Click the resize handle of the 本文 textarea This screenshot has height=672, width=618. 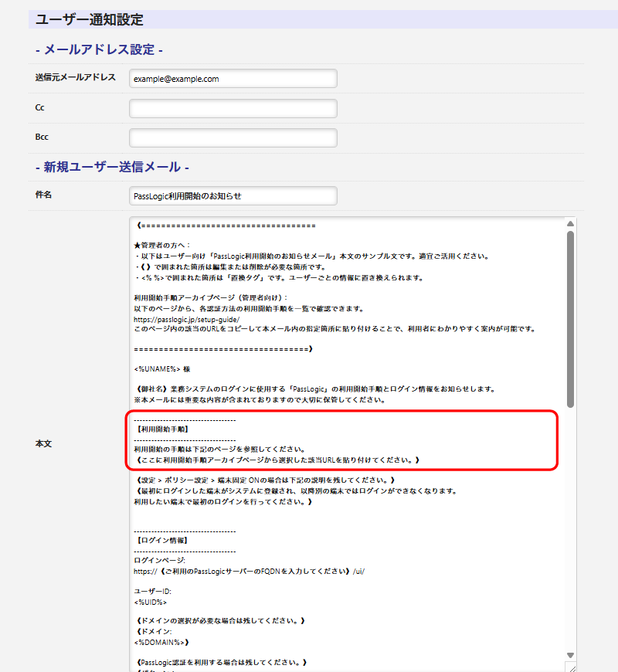pyautogui.click(x=571, y=667)
